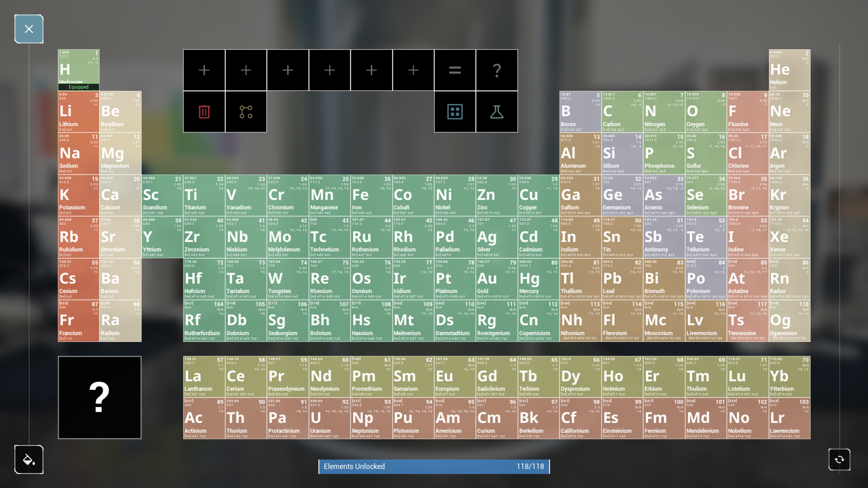The height and width of the screenshot is (488, 868).
Task: Open the paint bucket color mode icon
Action: click(x=28, y=460)
